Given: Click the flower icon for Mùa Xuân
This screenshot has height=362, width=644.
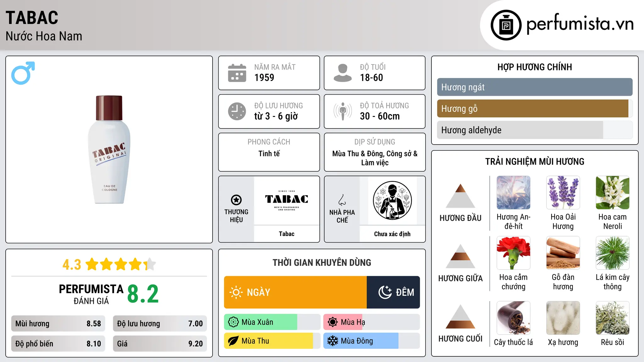Looking at the screenshot, I should (233, 322).
